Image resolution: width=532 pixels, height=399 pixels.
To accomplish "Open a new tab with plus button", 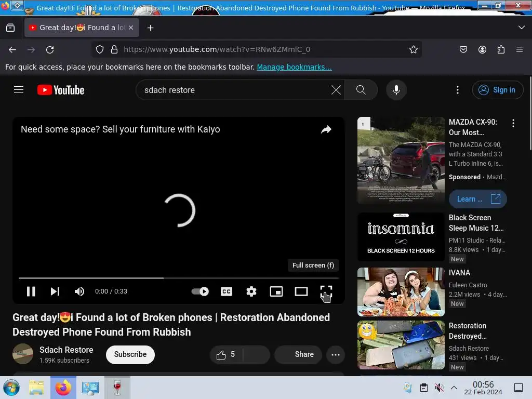I will pyautogui.click(x=150, y=28).
